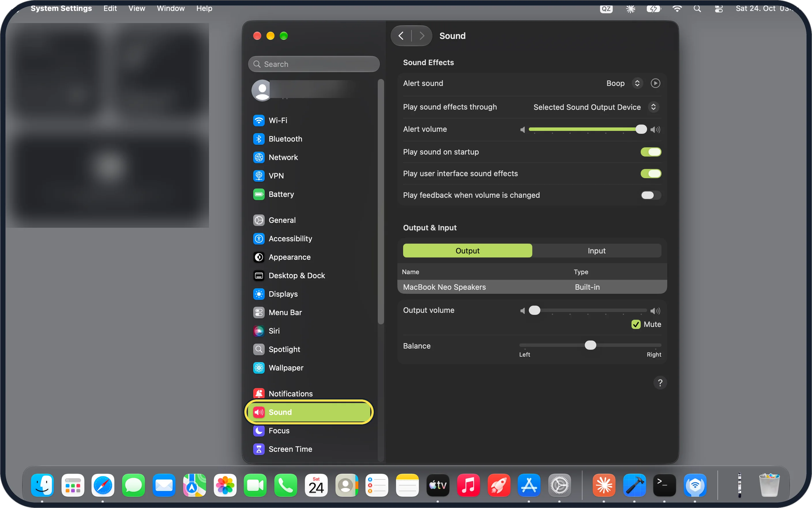The width and height of the screenshot is (812, 508).
Task: Select Spotlight in the sidebar
Action: [x=309, y=349]
